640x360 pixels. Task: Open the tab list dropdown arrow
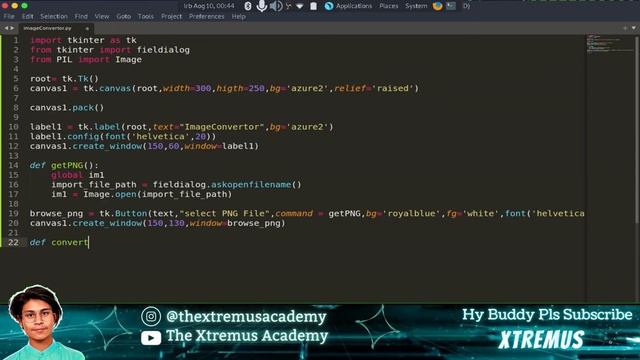tap(633, 28)
